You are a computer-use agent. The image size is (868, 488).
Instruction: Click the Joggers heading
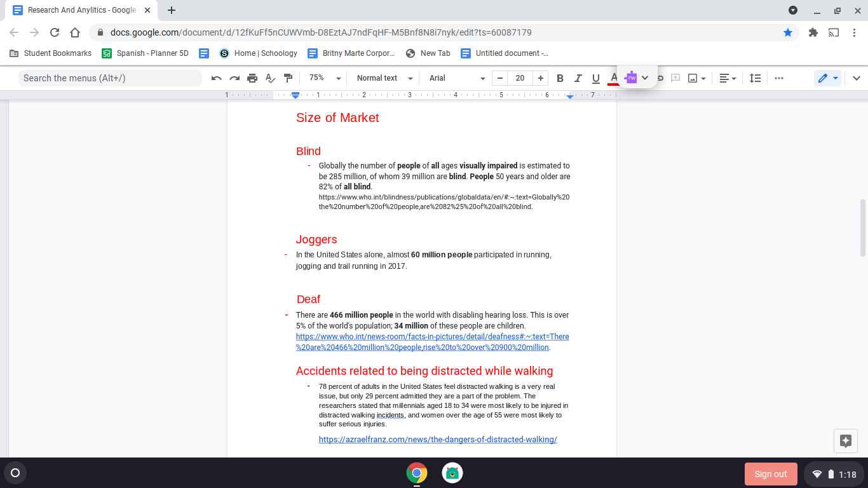coord(316,240)
